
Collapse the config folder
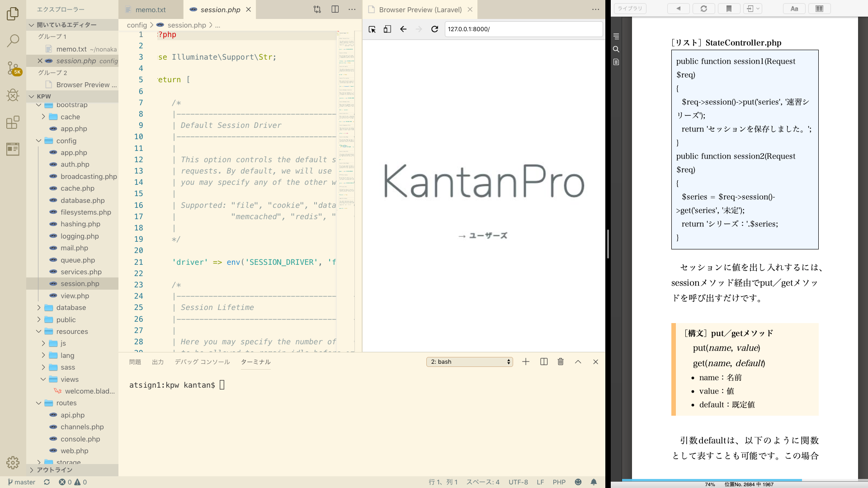[66, 141]
